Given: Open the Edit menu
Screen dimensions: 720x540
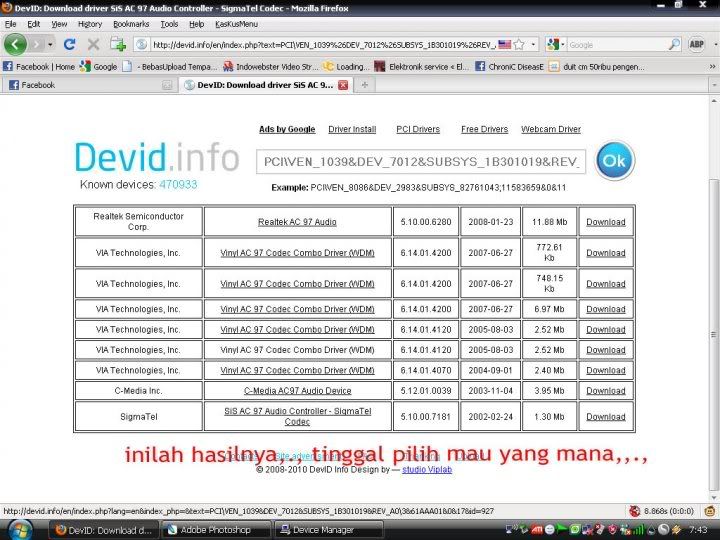Looking at the screenshot, I should coord(34,24).
